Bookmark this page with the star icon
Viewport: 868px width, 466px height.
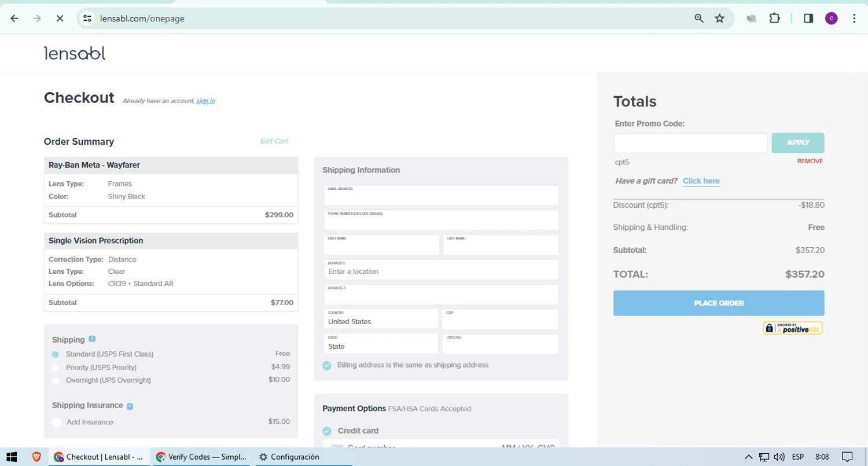tap(719, 19)
